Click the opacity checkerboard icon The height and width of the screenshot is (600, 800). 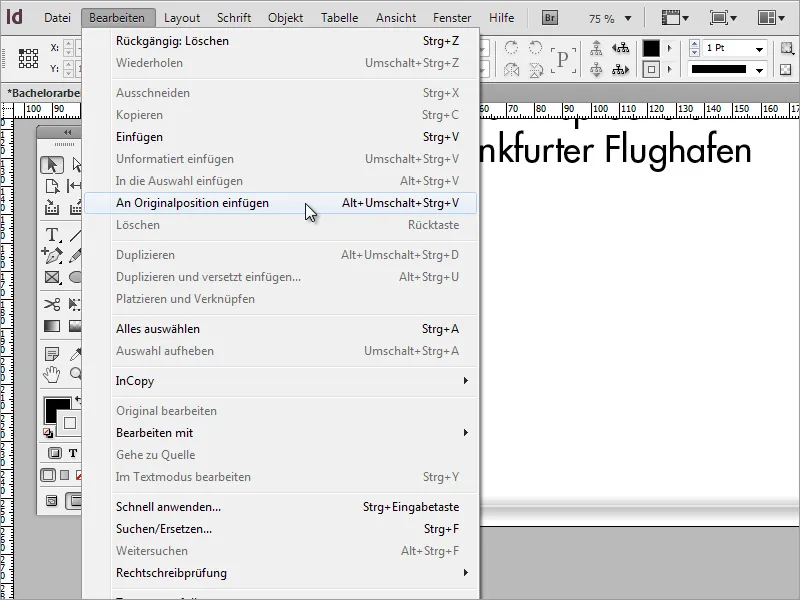[786, 69]
